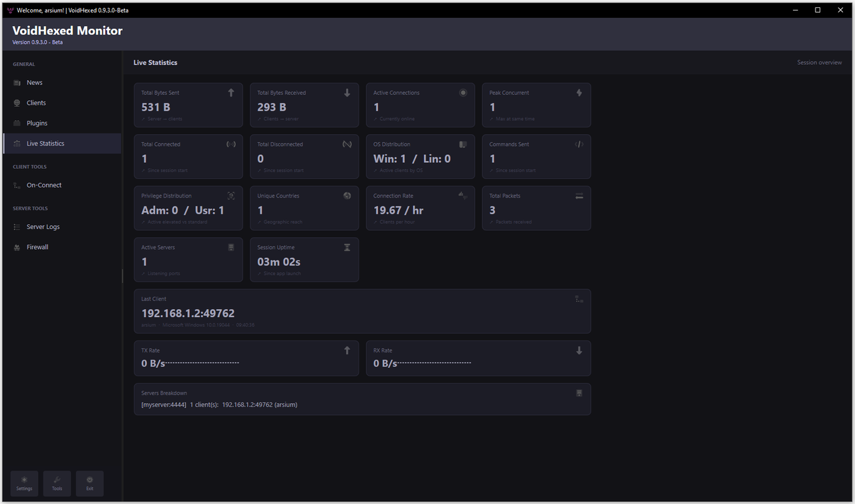Image resolution: width=855 pixels, height=504 pixels.
Task: Click the down arrow icon on Total Bytes Received
Action: [347, 93]
